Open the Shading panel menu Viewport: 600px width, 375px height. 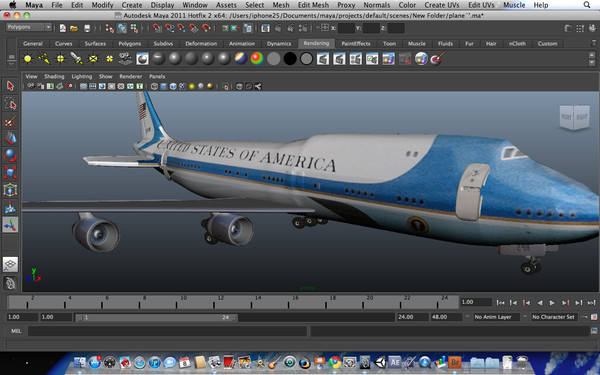click(x=54, y=77)
